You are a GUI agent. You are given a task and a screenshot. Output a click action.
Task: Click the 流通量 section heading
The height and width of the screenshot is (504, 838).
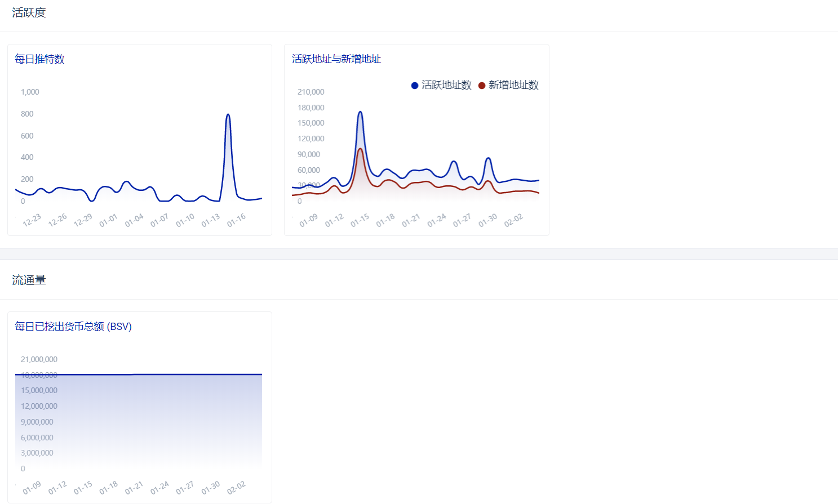[x=29, y=280]
